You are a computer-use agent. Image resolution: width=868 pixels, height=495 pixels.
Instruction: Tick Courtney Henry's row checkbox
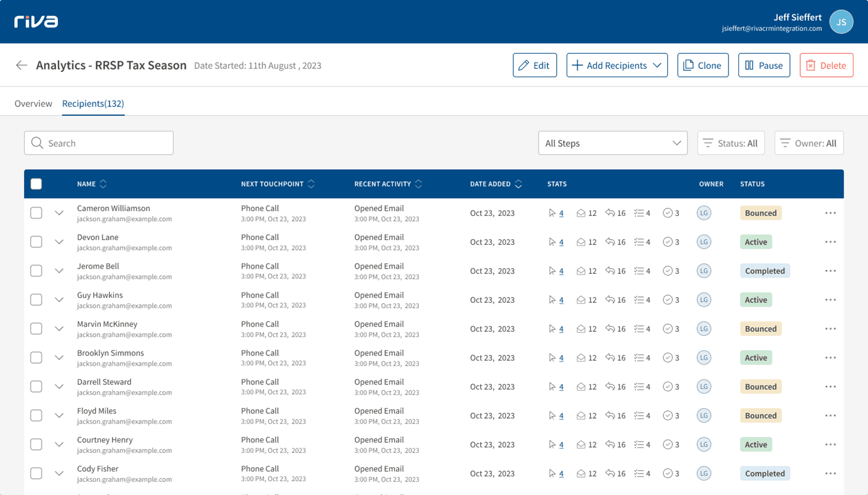tap(36, 444)
